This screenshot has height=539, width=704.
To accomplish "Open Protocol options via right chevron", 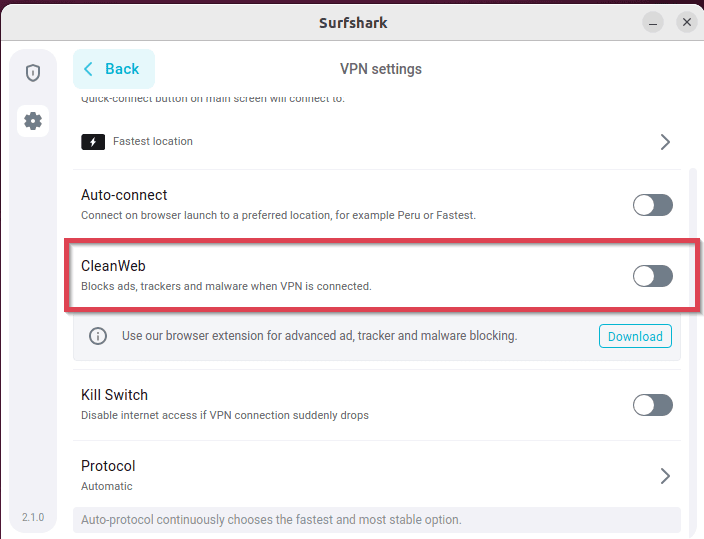I will tap(665, 476).
